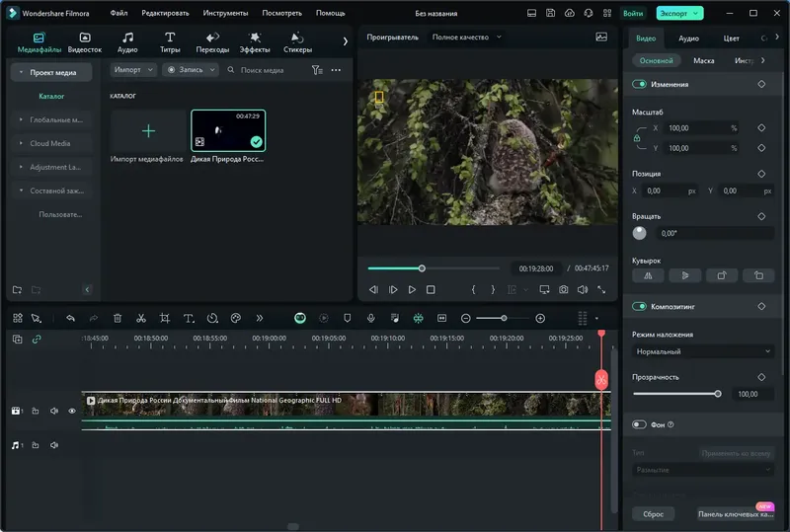Click the Войти button
Screen dimensions: 790x532
[633, 13]
